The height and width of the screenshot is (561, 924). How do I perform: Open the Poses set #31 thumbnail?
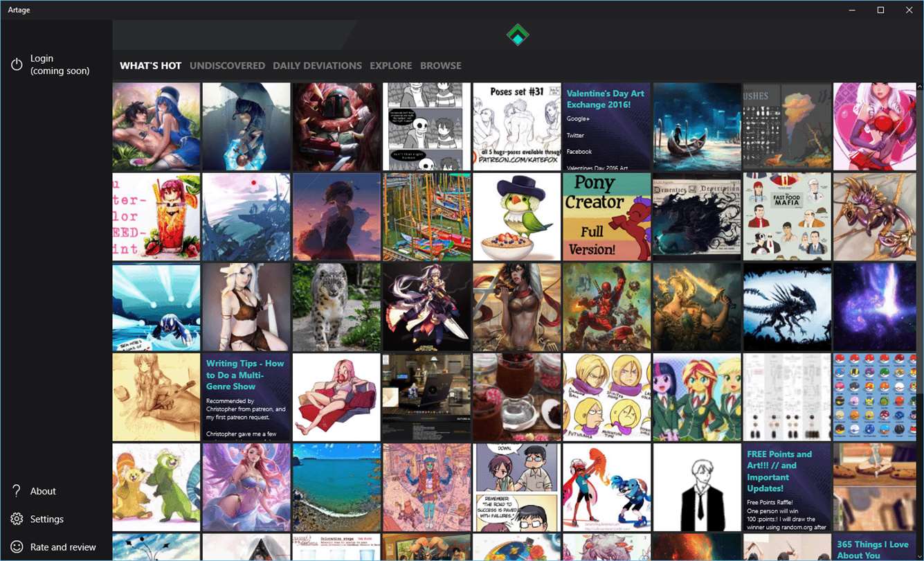coord(517,127)
